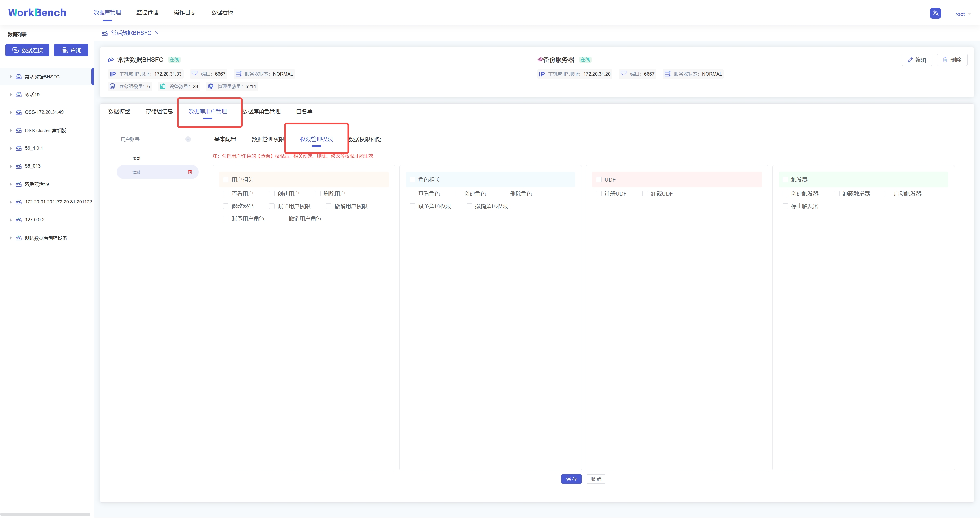This screenshot has height=518, width=980.
Task: Open 数据连接 from the sidebar
Action: pyautogui.click(x=27, y=50)
